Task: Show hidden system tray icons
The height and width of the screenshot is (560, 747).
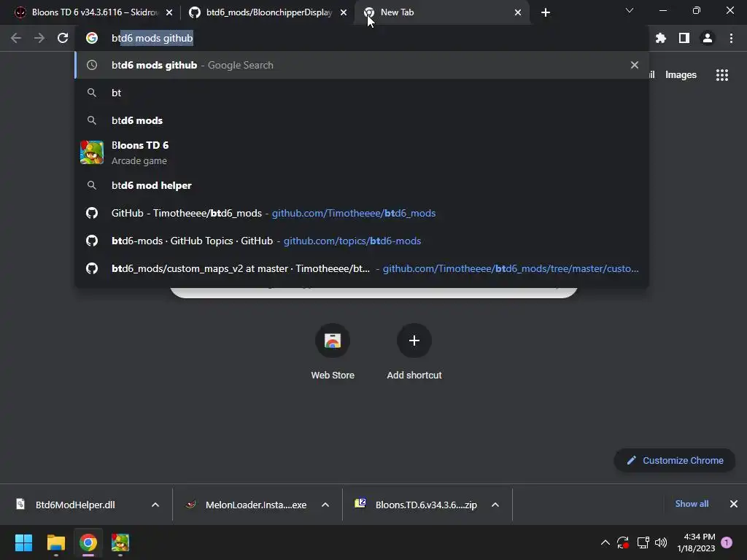Action: point(605,542)
